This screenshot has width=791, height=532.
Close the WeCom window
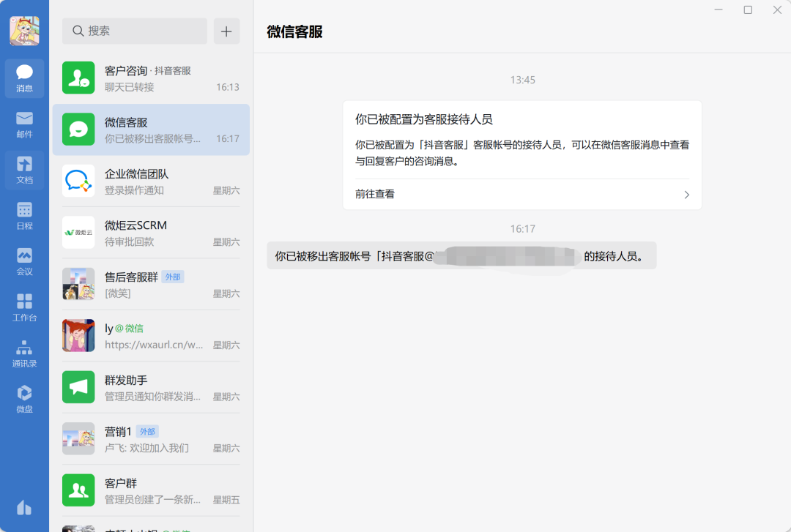click(777, 10)
